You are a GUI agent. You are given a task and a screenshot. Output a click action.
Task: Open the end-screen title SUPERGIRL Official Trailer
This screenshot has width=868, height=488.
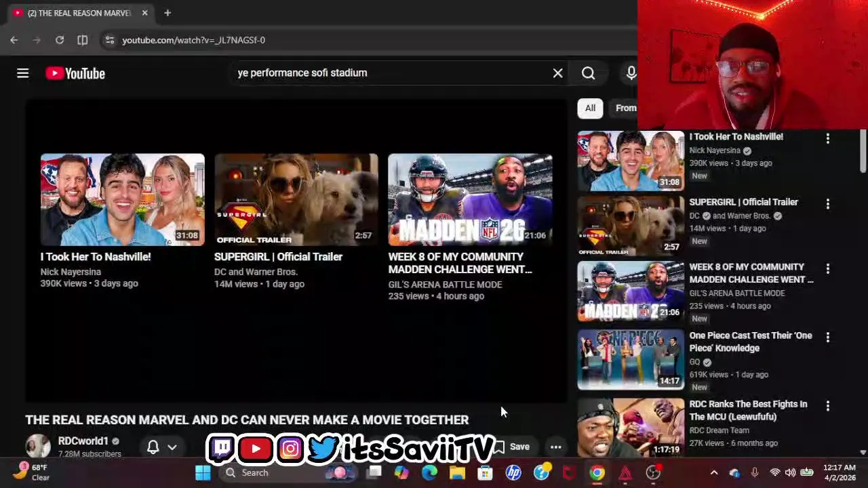pyautogui.click(x=278, y=257)
